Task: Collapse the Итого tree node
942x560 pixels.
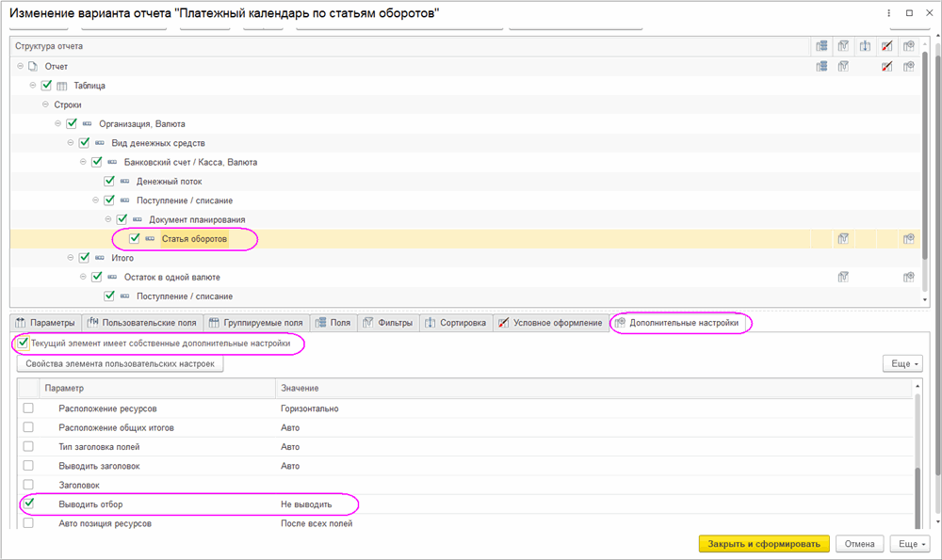Action: point(71,258)
